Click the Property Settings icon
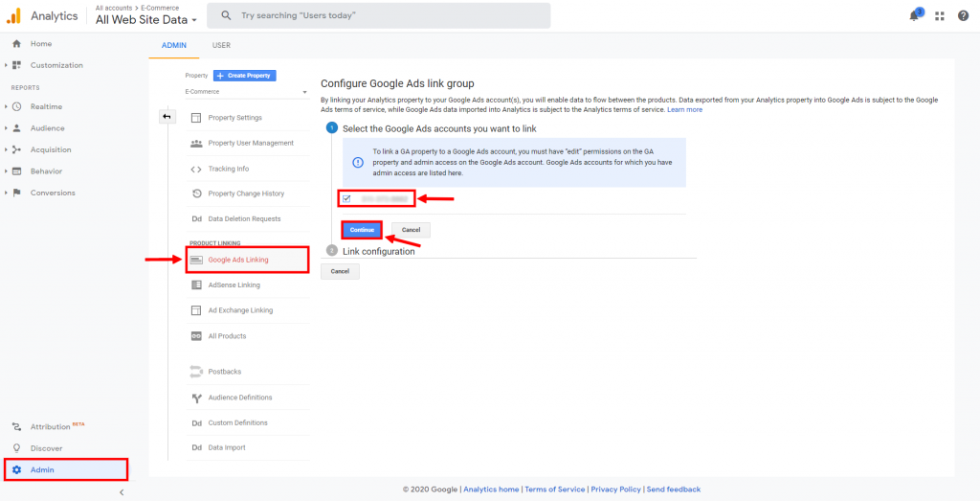 point(196,118)
